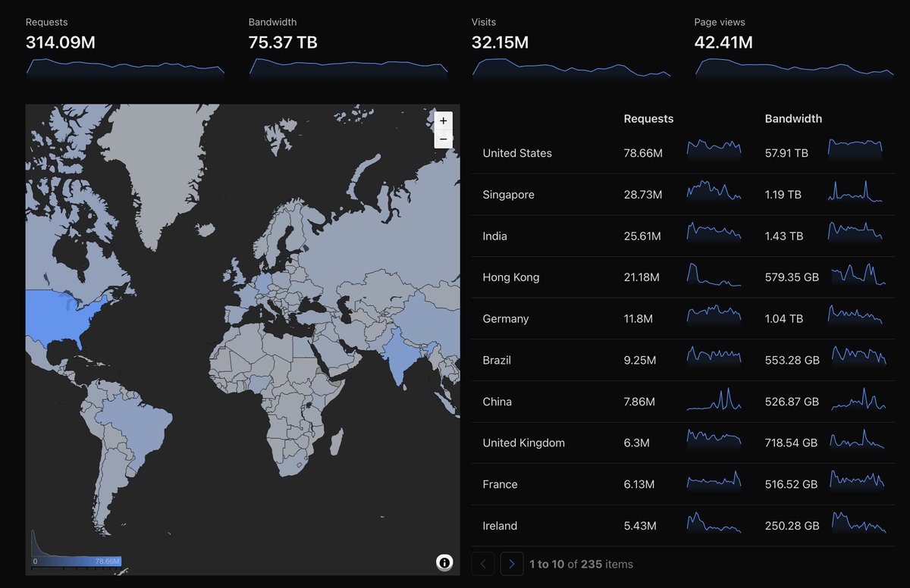Click the 6.3M requests value
This screenshot has height=588, width=910.
tap(636, 443)
